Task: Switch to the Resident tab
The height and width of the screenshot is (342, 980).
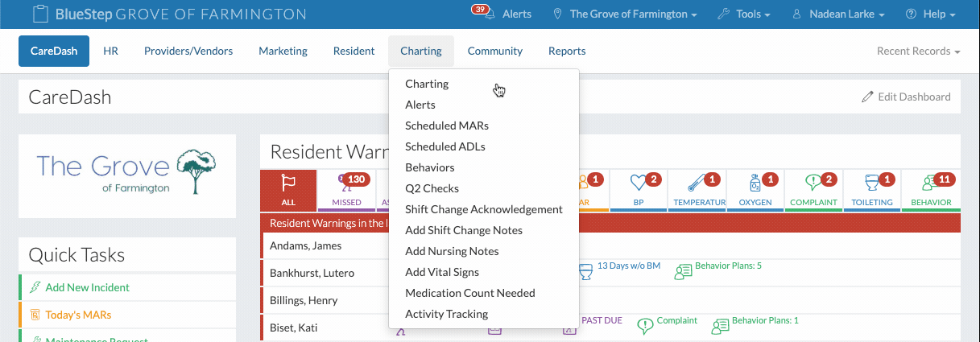Action: pos(354,51)
